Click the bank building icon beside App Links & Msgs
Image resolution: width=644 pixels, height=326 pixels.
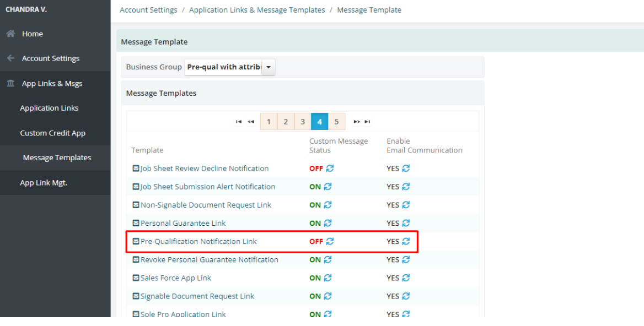click(x=10, y=83)
